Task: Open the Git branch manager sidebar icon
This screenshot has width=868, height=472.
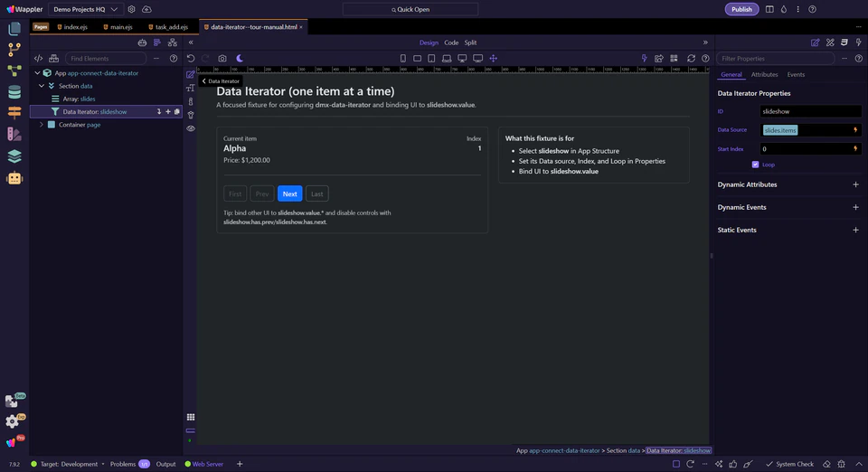Action: (x=14, y=50)
